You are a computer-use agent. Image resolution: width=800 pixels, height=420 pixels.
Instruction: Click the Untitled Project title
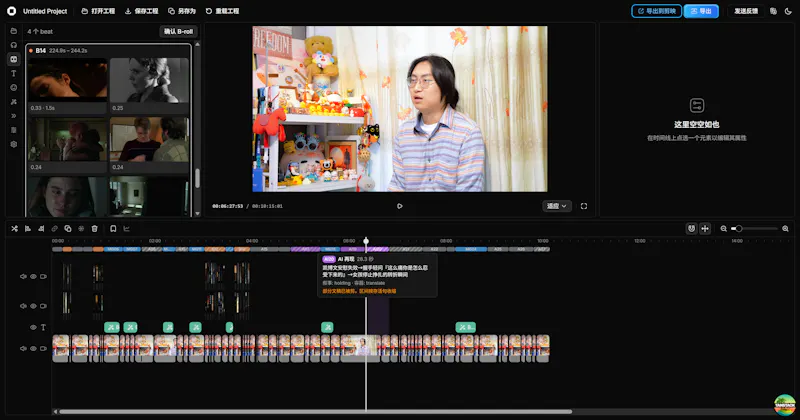(x=45, y=11)
